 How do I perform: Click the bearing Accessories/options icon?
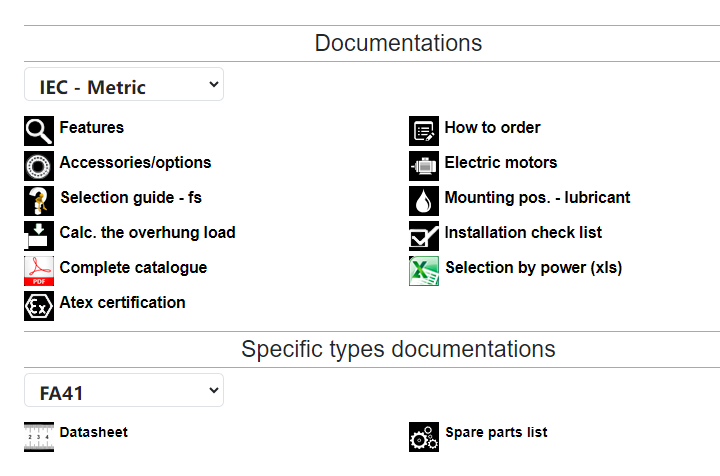pyautogui.click(x=39, y=166)
